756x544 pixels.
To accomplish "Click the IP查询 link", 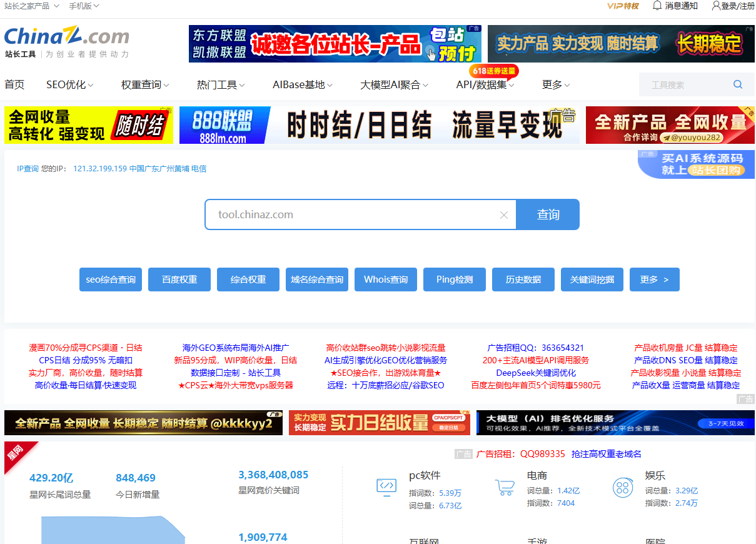I will coord(28,169).
